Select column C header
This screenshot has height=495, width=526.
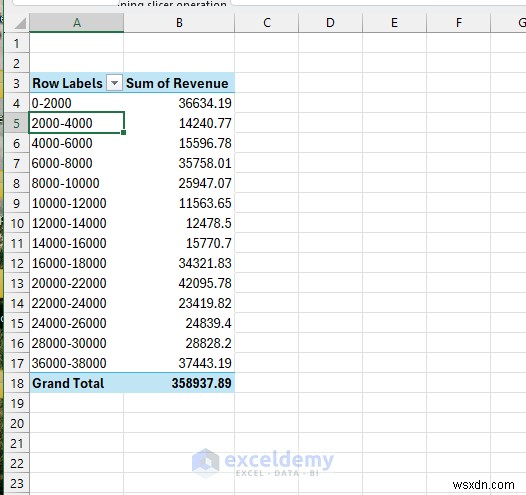[x=267, y=23]
